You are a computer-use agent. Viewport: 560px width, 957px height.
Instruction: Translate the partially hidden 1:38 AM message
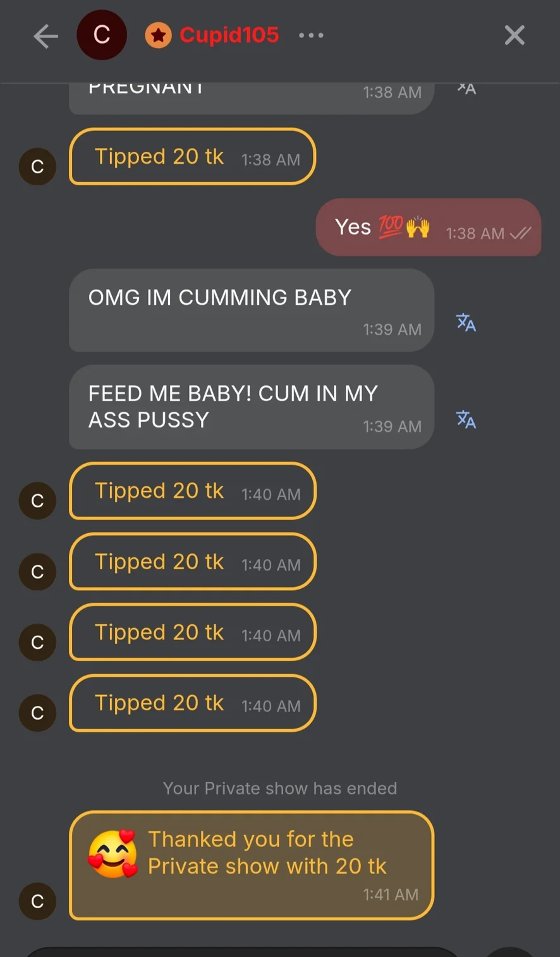coord(466,89)
